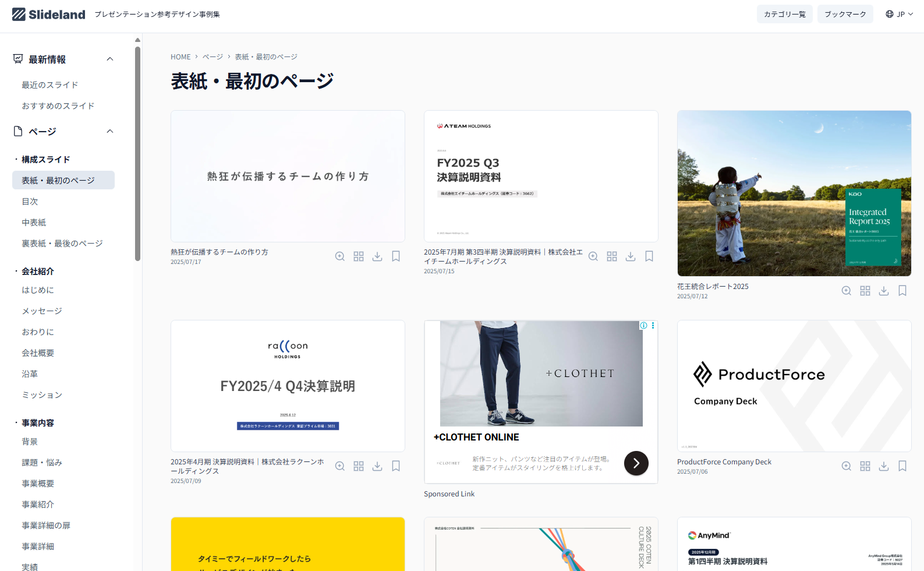This screenshot has height=571, width=924.
Task: Select 中表紙 in sidebar
Action: pos(34,223)
